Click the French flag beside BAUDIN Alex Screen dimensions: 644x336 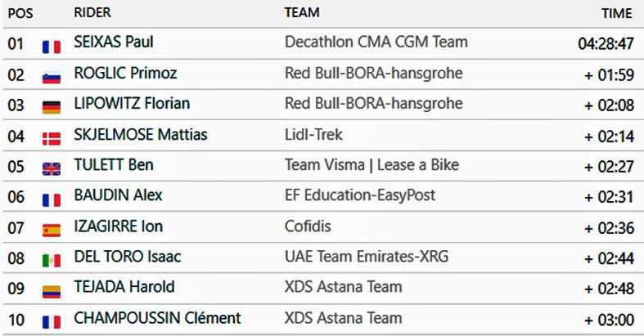52,199
